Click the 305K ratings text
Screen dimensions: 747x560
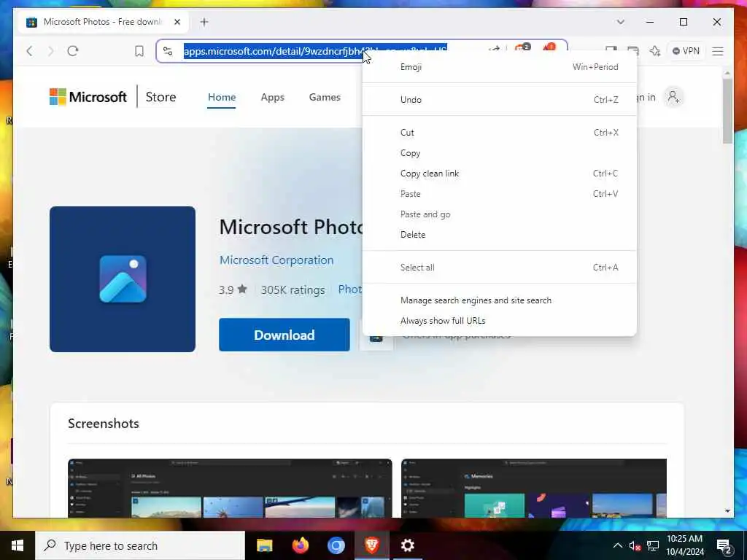pyautogui.click(x=293, y=289)
